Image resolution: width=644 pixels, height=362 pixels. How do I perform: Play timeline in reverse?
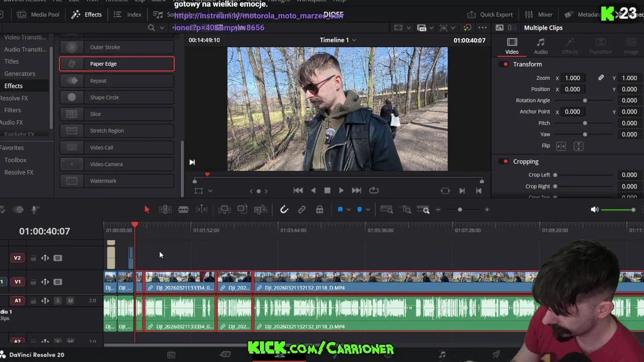[313, 191]
